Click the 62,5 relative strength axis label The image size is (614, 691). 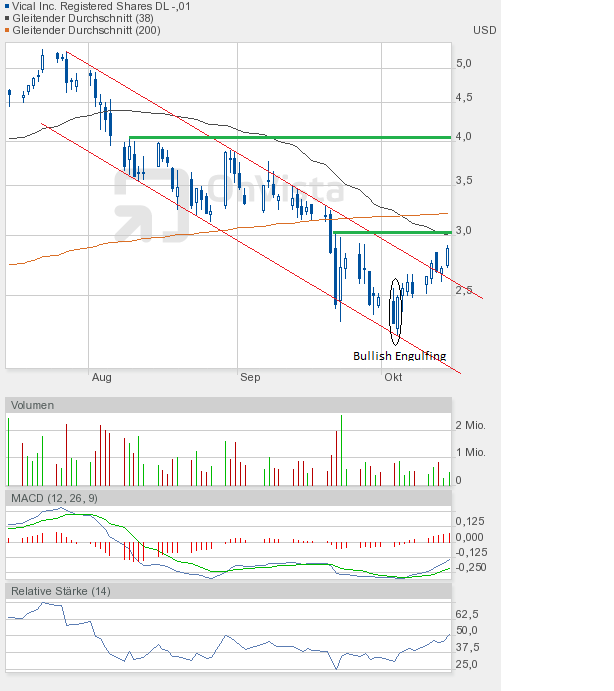(466, 614)
